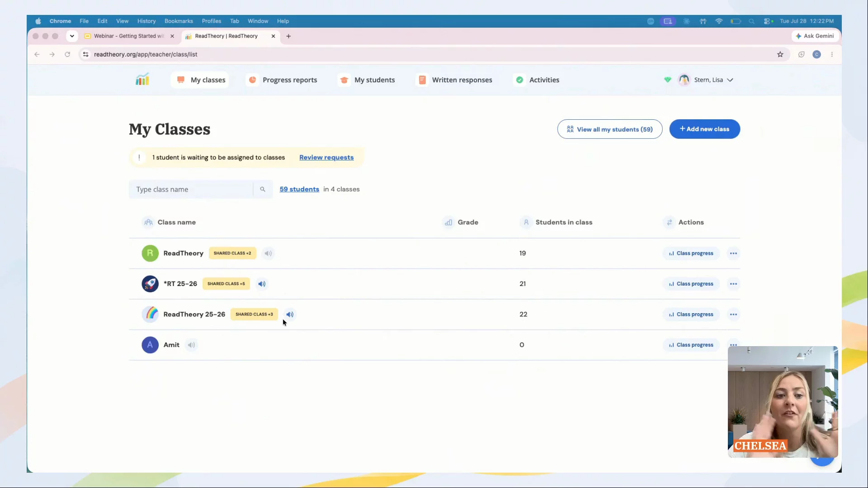This screenshot has width=868, height=488.
Task: Open the Review requests link
Action: point(326,157)
